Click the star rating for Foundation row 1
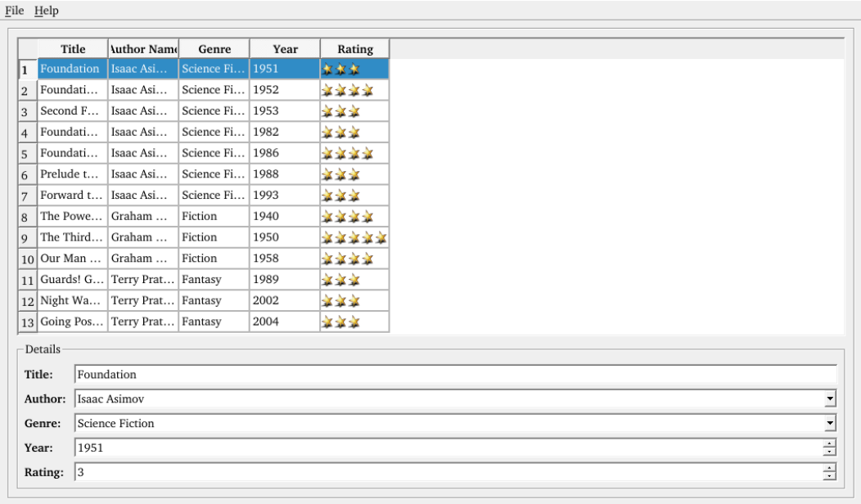 point(340,70)
